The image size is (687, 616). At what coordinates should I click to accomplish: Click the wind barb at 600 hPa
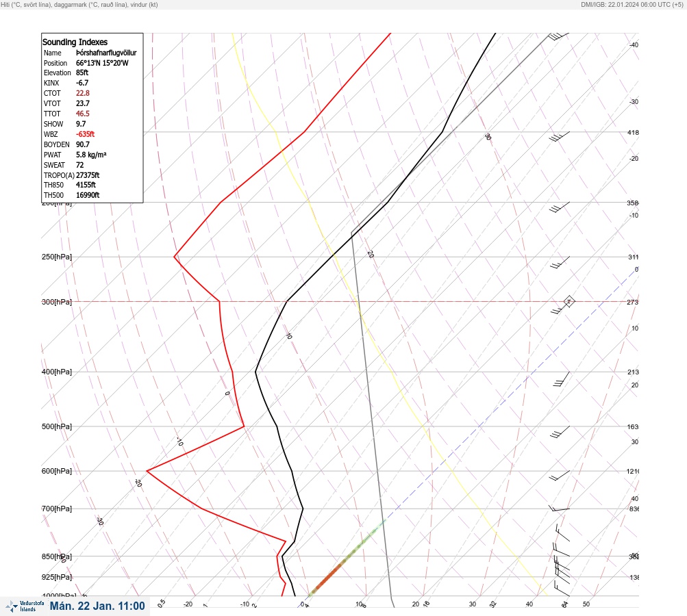tap(560, 476)
